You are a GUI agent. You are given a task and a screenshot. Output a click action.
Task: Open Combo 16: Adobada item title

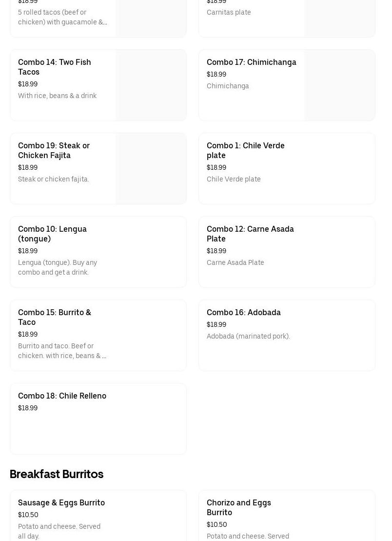(x=243, y=312)
